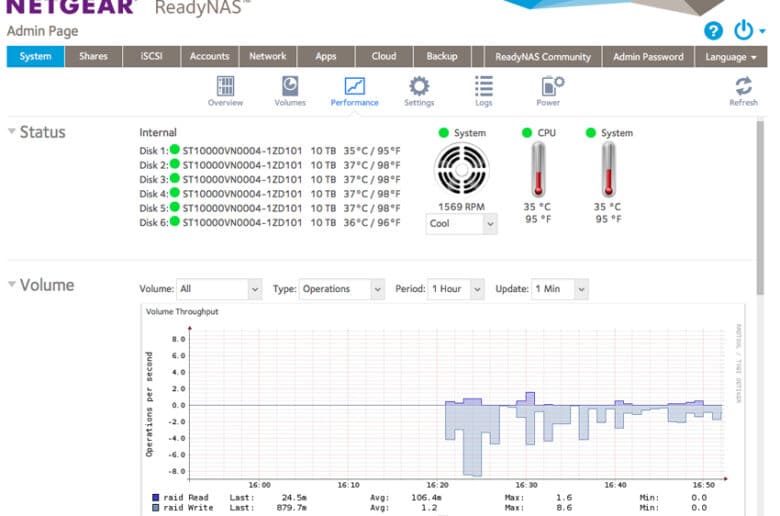780x516 pixels.
Task: Open the Volume All dropdown
Action: pyautogui.click(x=219, y=289)
